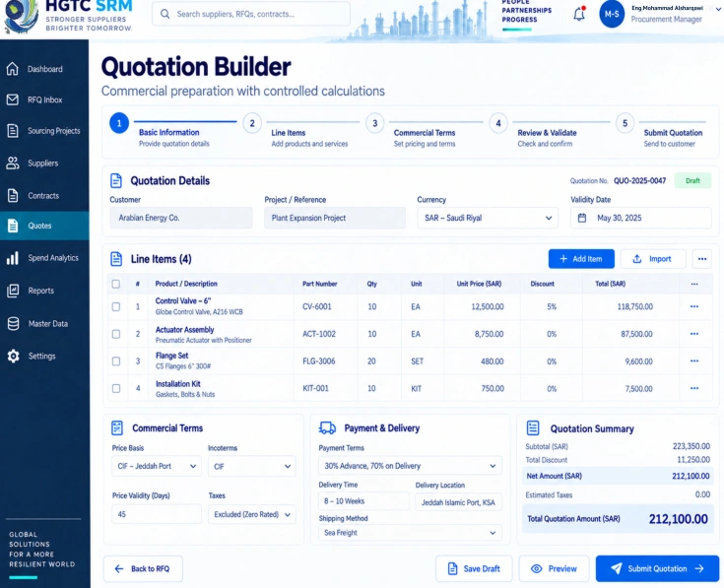724x588 pixels.
Task: Check the Control Valve row checkbox
Action: tap(116, 306)
